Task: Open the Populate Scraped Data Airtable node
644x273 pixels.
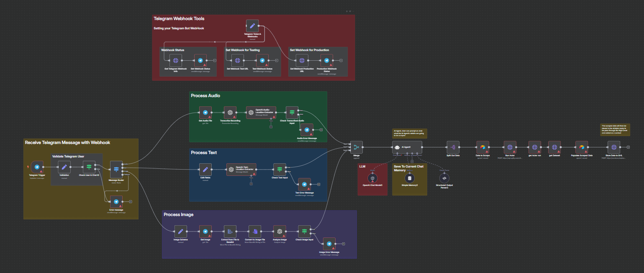Action: [582, 147]
